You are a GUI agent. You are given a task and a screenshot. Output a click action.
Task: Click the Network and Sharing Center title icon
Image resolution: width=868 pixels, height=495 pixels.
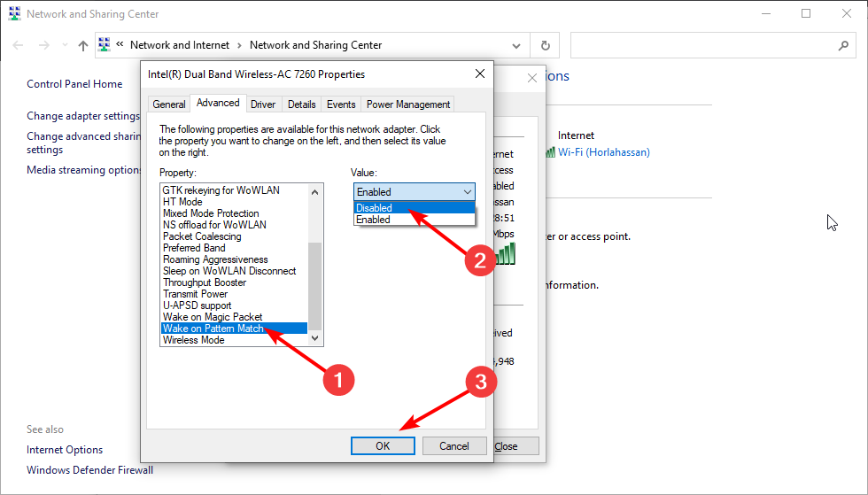point(15,14)
